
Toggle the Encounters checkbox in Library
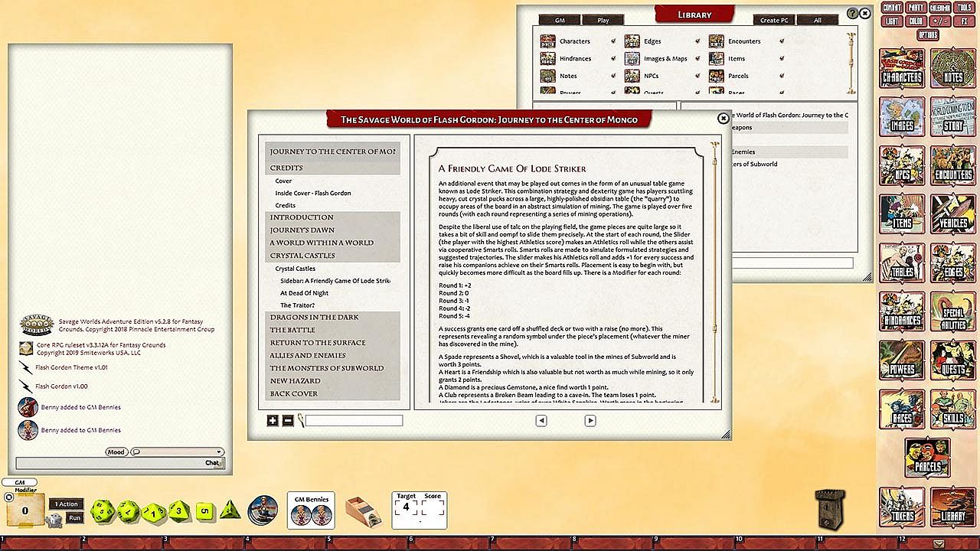coord(782,41)
